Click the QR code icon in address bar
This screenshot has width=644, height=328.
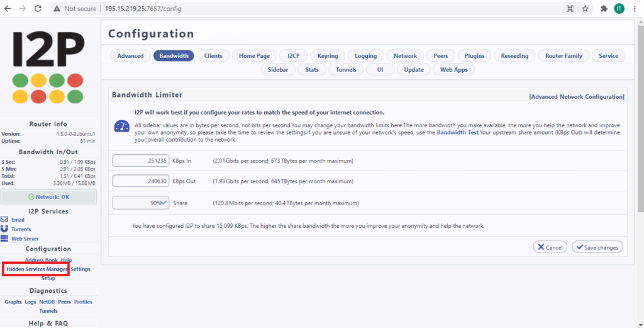(570, 9)
